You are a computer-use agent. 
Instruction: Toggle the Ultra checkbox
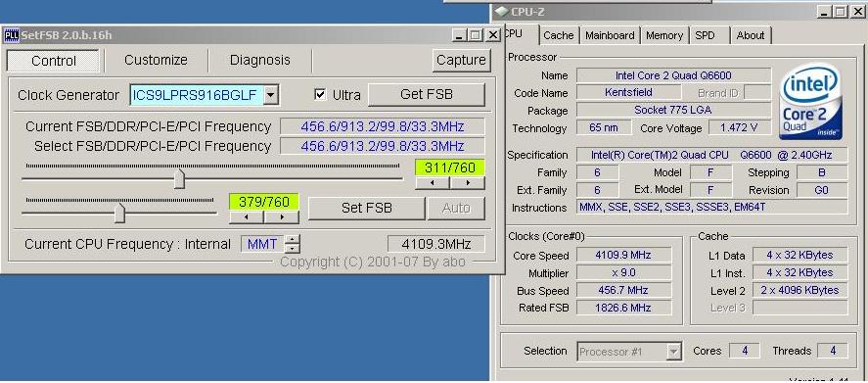[320, 95]
